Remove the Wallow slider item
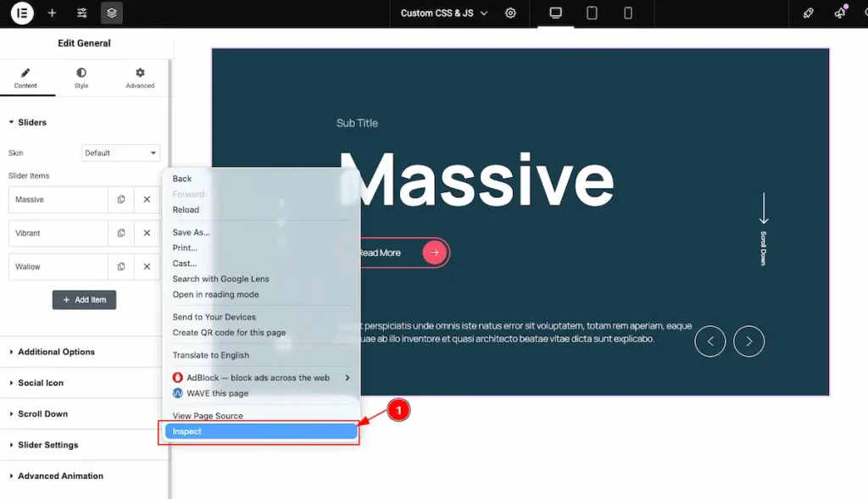868x499 pixels. click(147, 267)
